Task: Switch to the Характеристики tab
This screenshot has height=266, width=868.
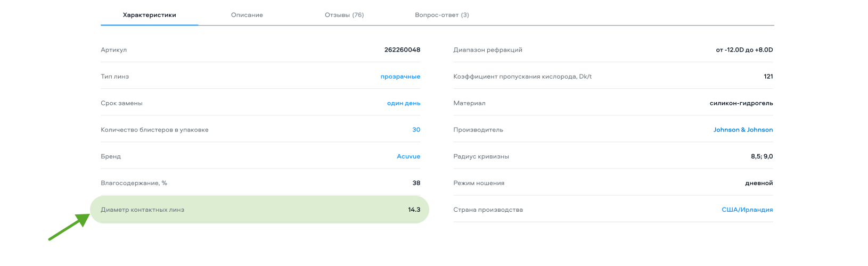Action: pos(150,15)
